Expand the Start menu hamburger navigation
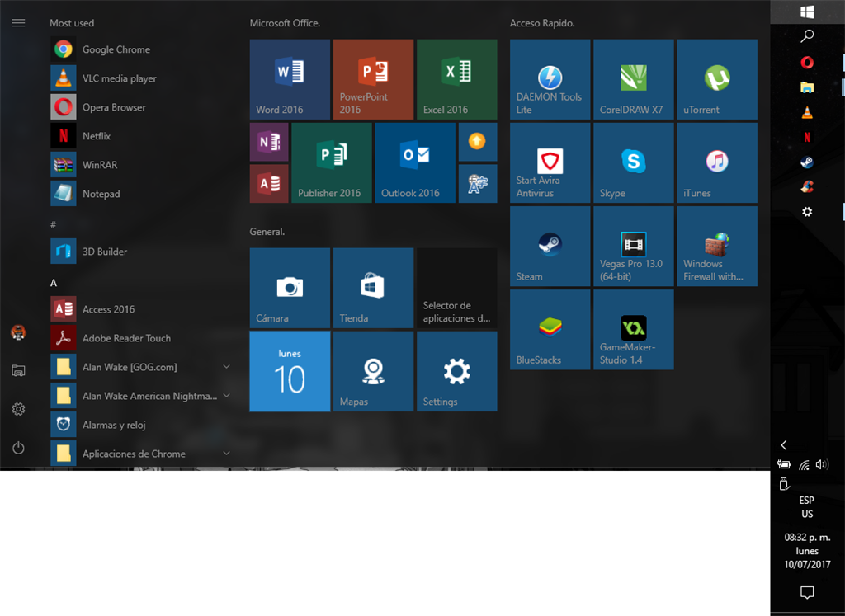Image resolution: width=845 pixels, height=616 pixels. [x=18, y=22]
